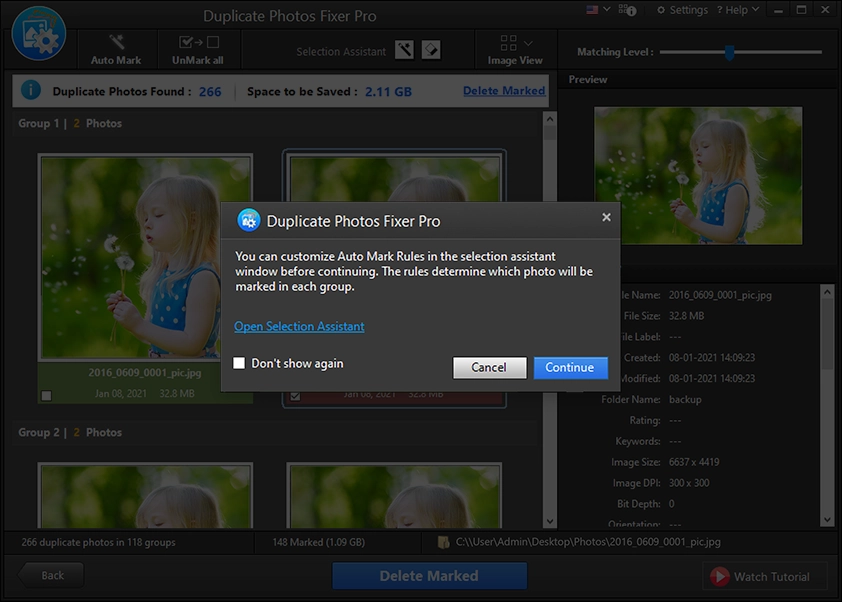Click scroll up arrow of details panel
This screenshot has height=602, width=842.
[x=828, y=293]
